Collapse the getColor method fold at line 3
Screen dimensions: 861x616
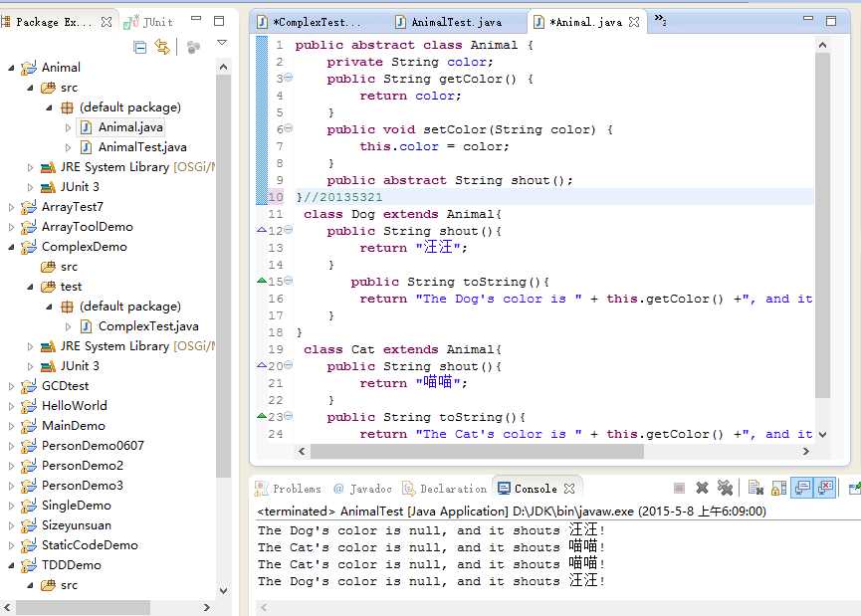(289, 78)
